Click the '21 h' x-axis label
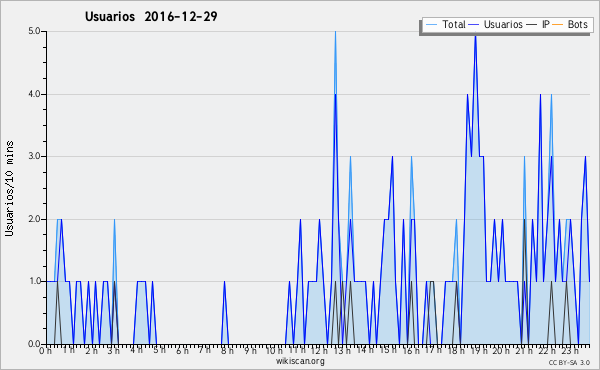 [x=524, y=351]
